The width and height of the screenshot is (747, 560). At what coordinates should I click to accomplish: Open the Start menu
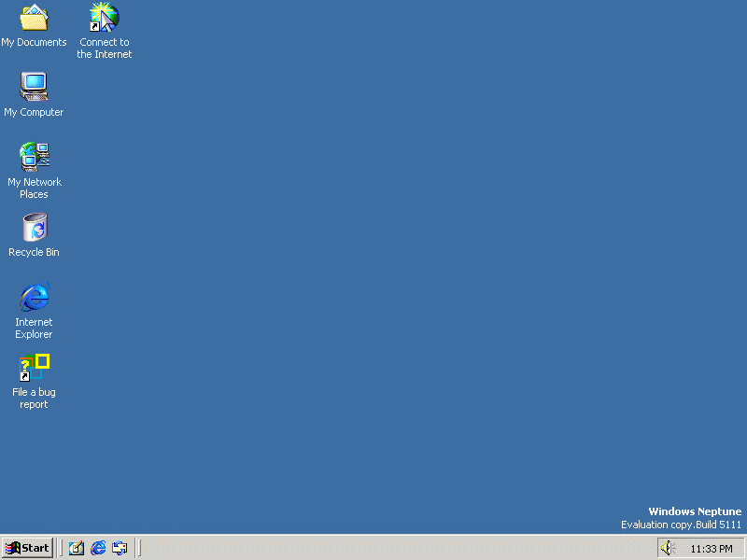tap(27, 548)
